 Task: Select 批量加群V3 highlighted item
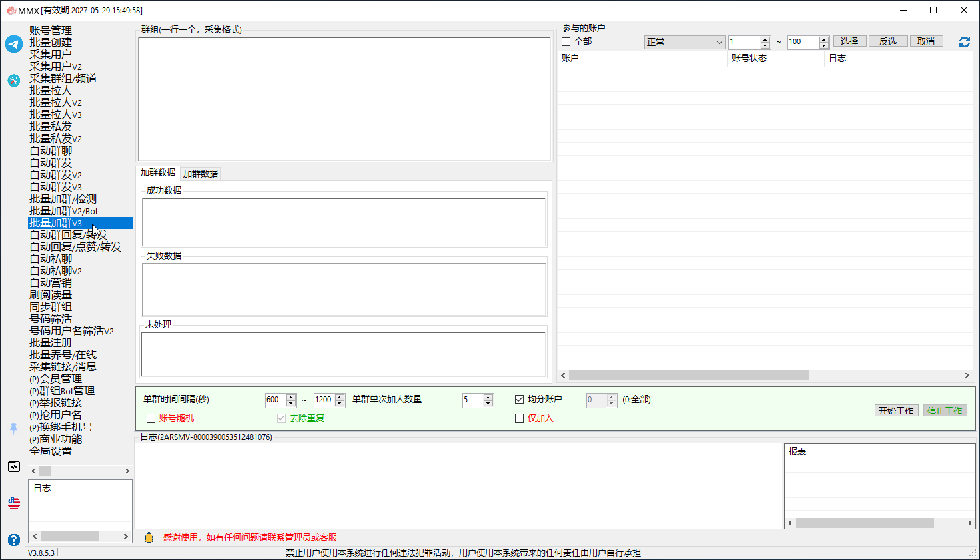point(80,223)
